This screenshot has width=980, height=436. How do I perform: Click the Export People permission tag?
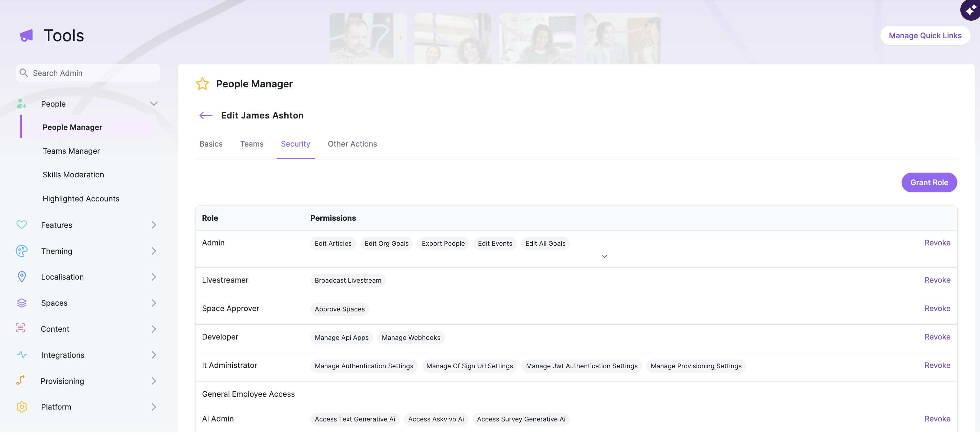click(x=443, y=244)
